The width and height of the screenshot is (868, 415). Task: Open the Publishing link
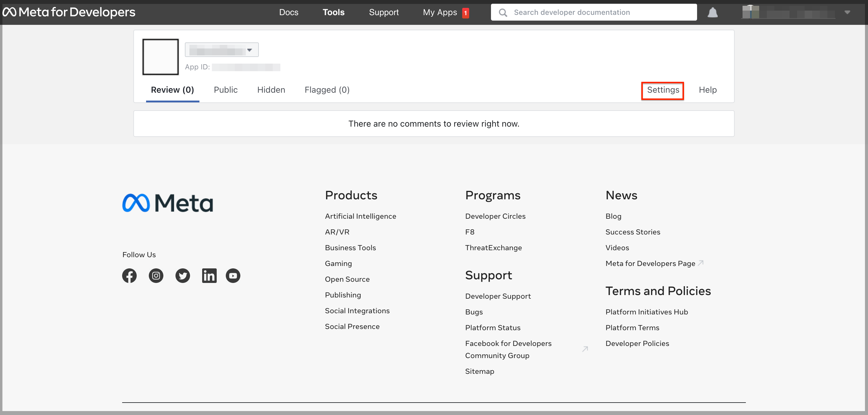pyautogui.click(x=343, y=295)
